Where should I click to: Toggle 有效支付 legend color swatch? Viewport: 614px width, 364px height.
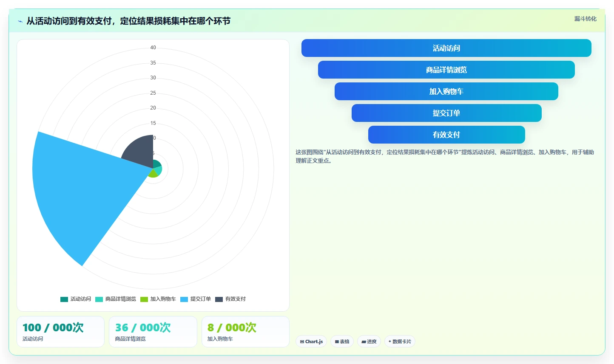pos(219,299)
